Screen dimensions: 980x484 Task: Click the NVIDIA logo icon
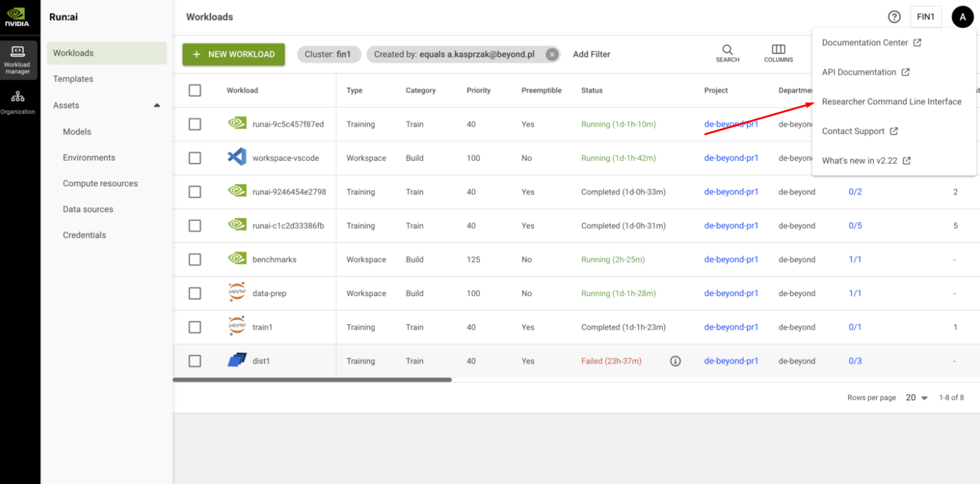tap(17, 17)
